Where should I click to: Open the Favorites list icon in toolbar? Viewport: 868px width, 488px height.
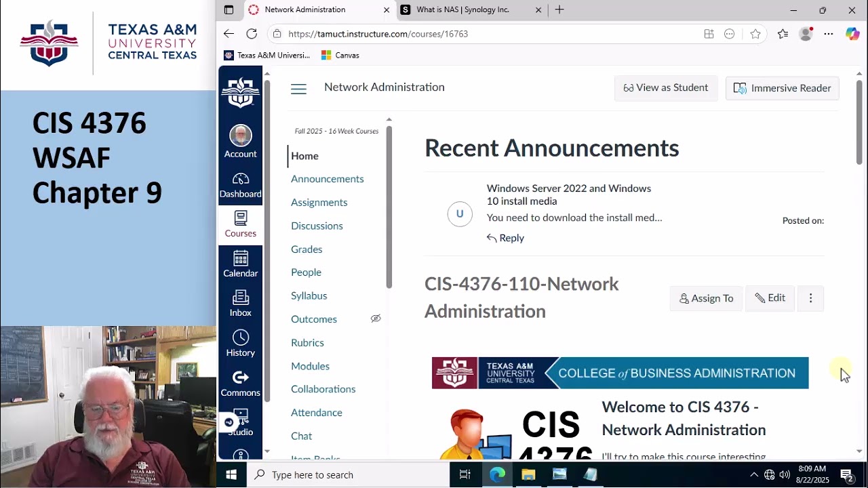point(783,34)
